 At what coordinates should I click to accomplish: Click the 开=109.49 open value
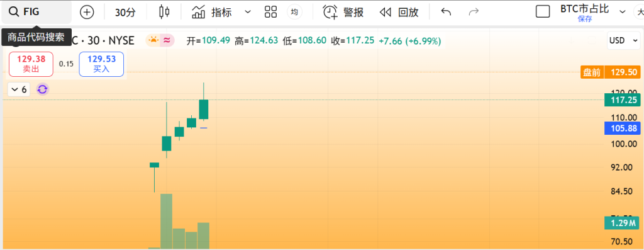point(208,40)
